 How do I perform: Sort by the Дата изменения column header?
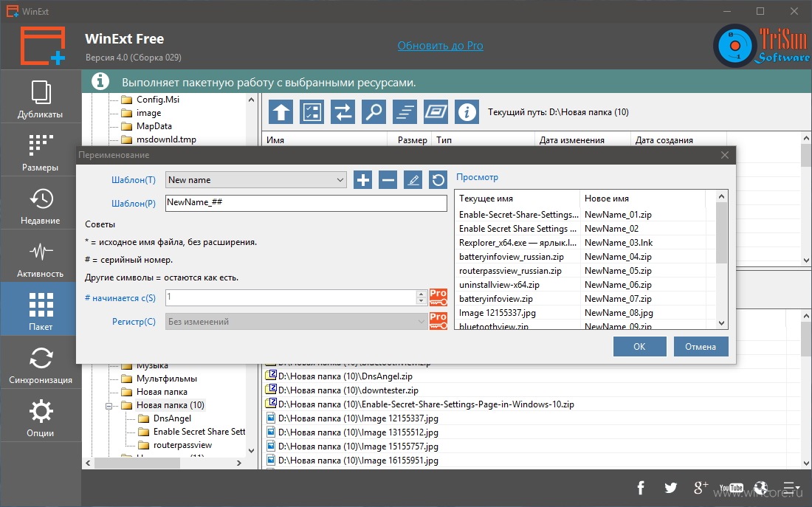(582, 139)
